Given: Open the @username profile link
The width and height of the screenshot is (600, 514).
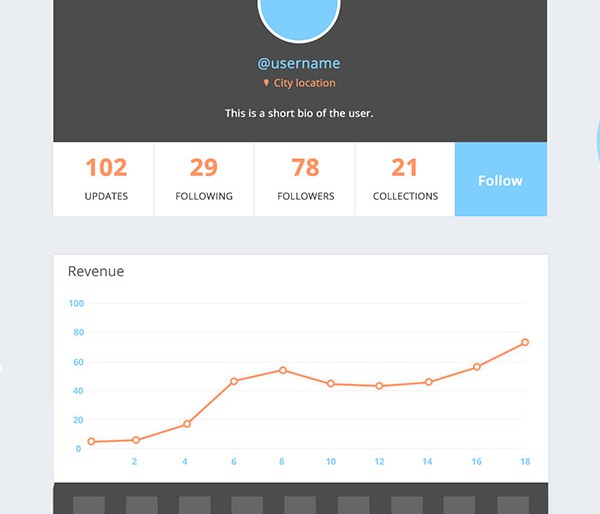Looking at the screenshot, I should coord(299,63).
